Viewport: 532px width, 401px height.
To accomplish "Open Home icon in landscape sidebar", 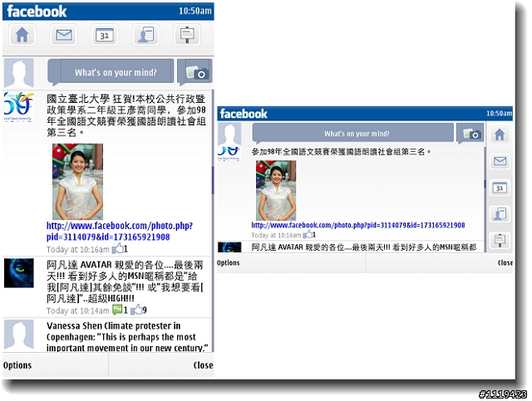I will click(499, 134).
